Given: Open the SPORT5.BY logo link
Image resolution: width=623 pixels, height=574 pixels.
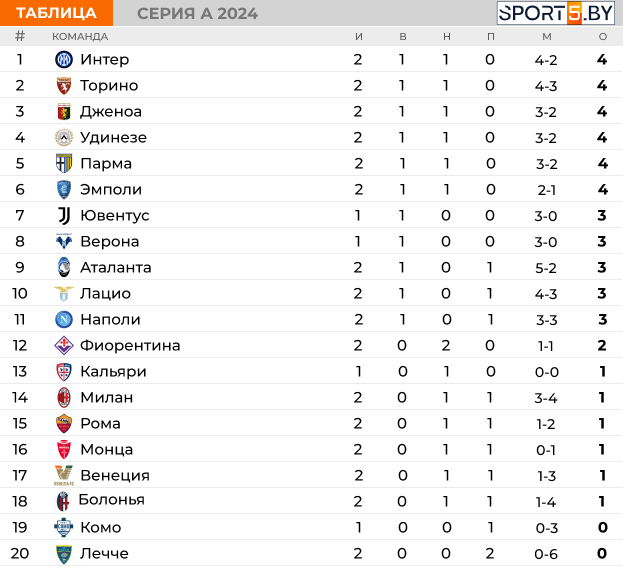Looking at the screenshot, I should point(556,13).
